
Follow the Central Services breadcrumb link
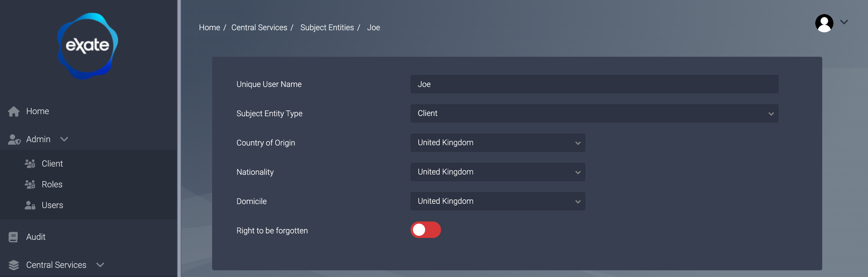(259, 28)
